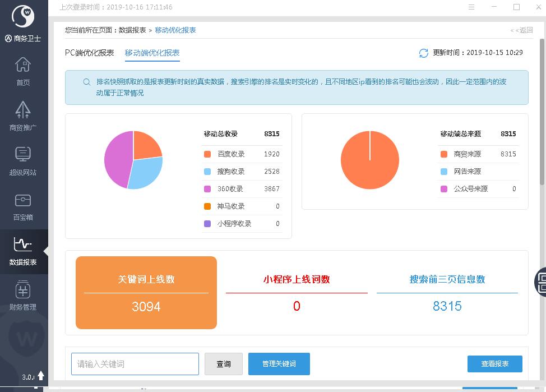The height and width of the screenshot is (392, 546).
Task: Click the 查看报表 button
Action: click(494, 364)
